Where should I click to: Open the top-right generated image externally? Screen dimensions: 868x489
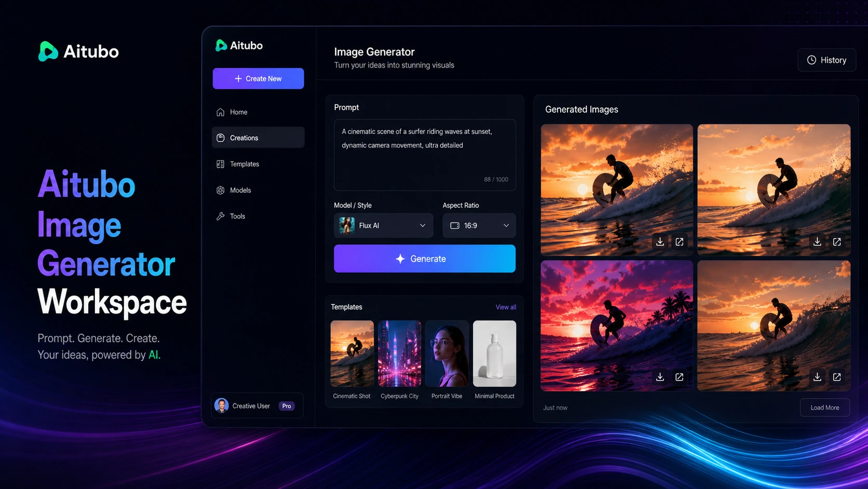coord(837,242)
